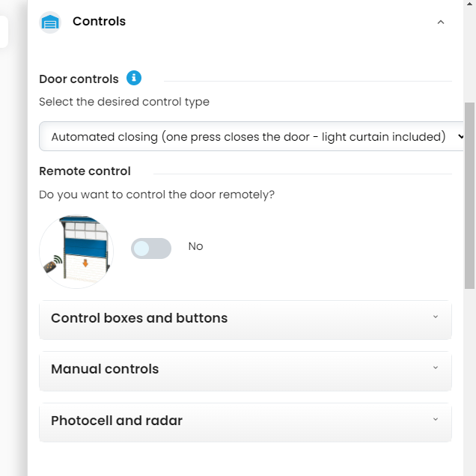Click the Door controls heading
The image size is (476, 476).
[x=79, y=79]
